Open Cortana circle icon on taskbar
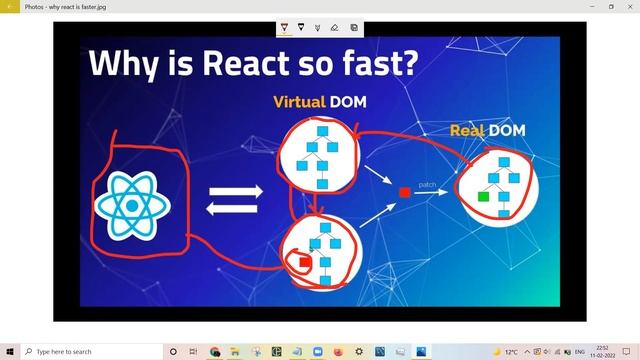The width and height of the screenshot is (640, 360). tap(173, 351)
